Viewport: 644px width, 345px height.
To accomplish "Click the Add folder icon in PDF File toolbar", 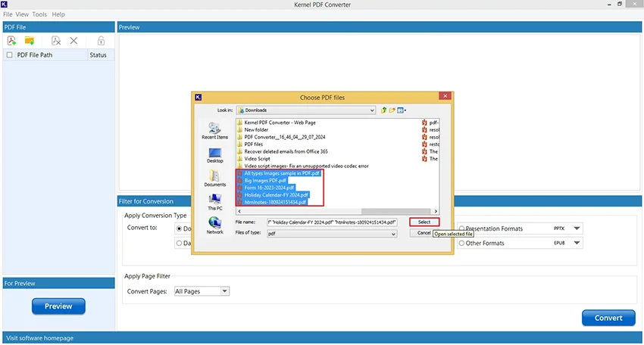I will coord(29,41).
